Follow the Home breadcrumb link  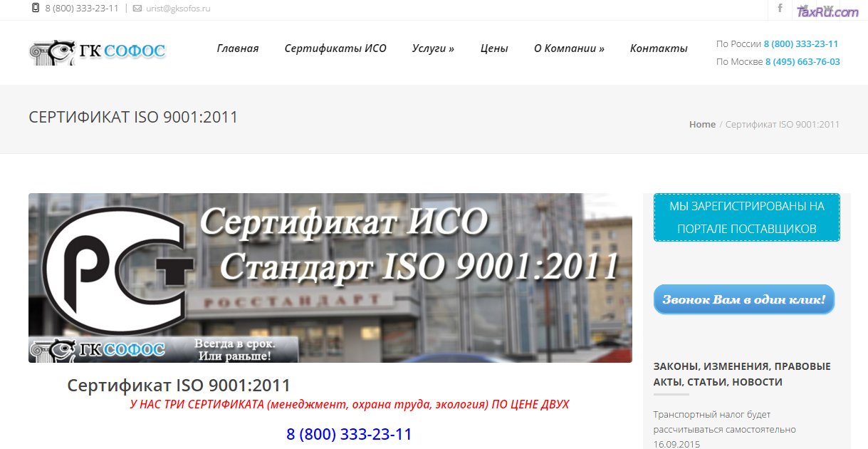702,124
